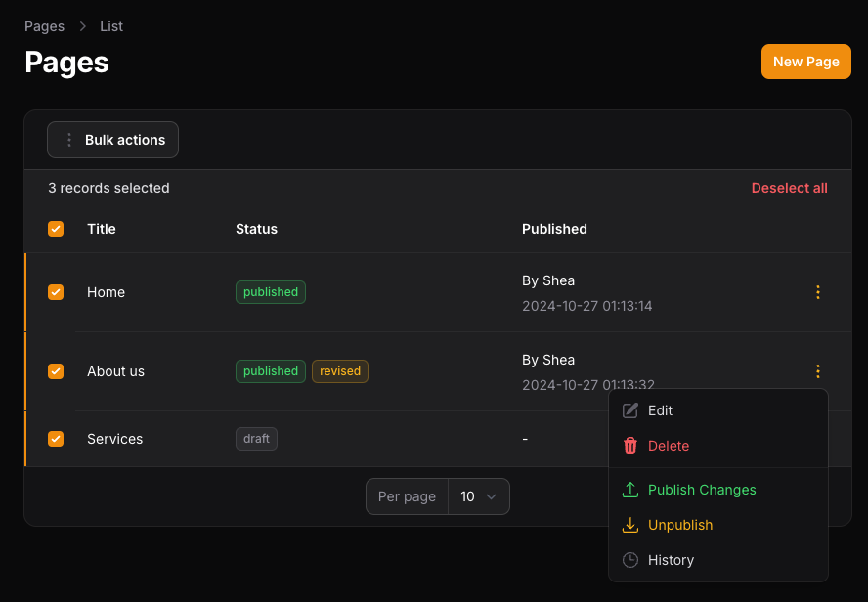Click the green Publish Changes upload icon
Viewport: 868px width, 602px height.
click(x=630, y=490)
